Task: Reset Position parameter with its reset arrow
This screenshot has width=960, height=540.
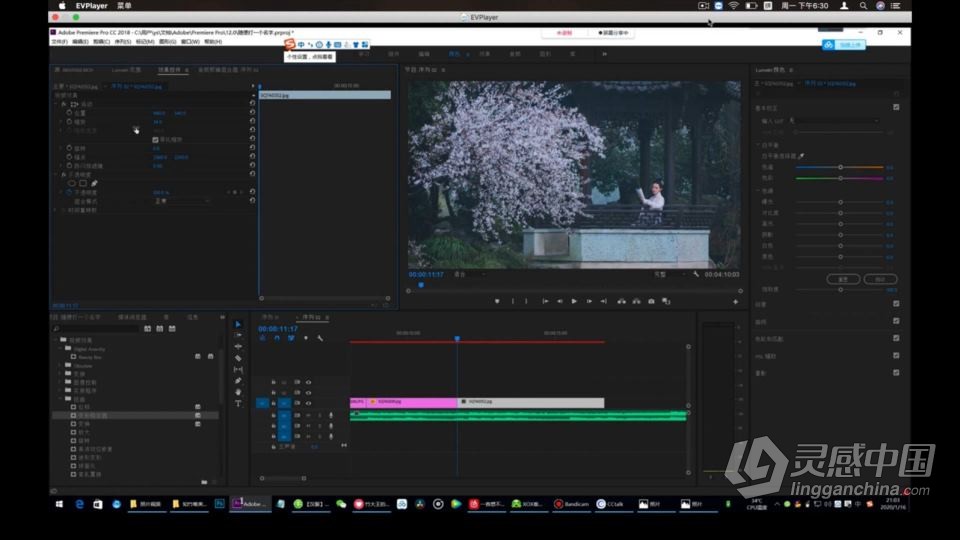Action: click(252, 113)
